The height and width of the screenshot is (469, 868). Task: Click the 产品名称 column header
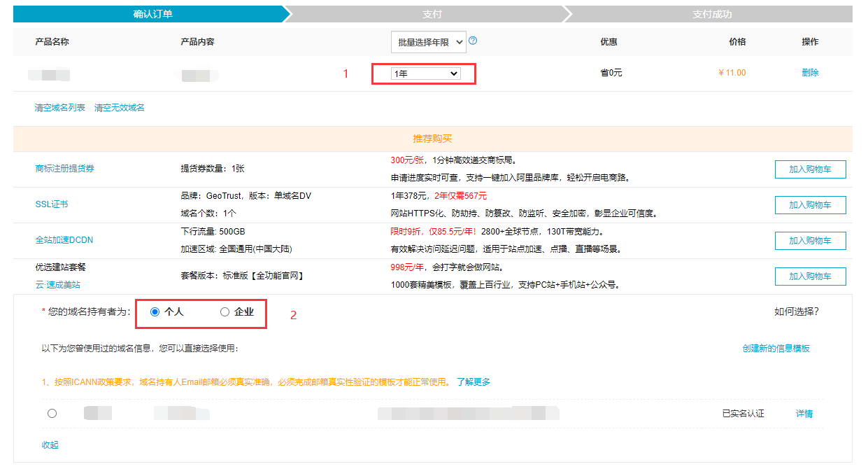(x=52, y=42)
